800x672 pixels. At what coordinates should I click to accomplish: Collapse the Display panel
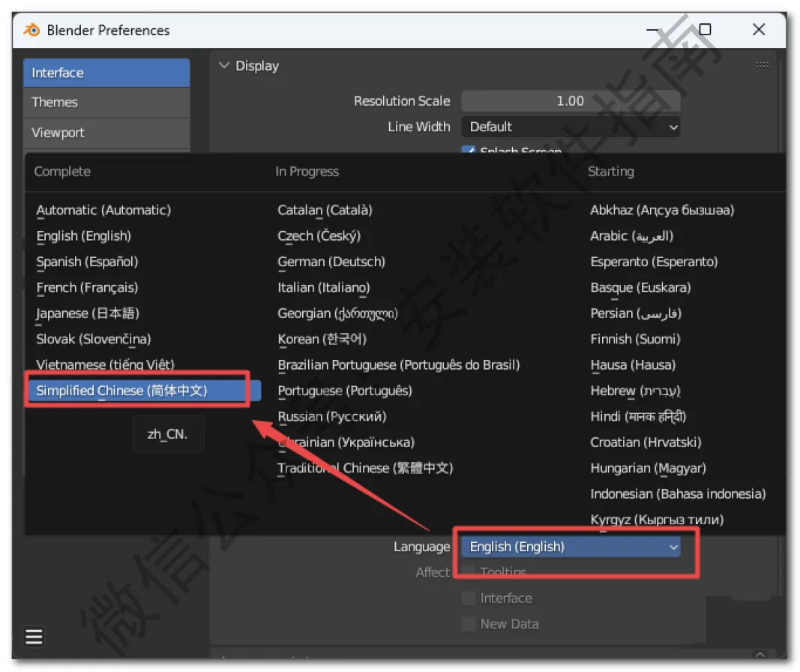click(223, 65)
